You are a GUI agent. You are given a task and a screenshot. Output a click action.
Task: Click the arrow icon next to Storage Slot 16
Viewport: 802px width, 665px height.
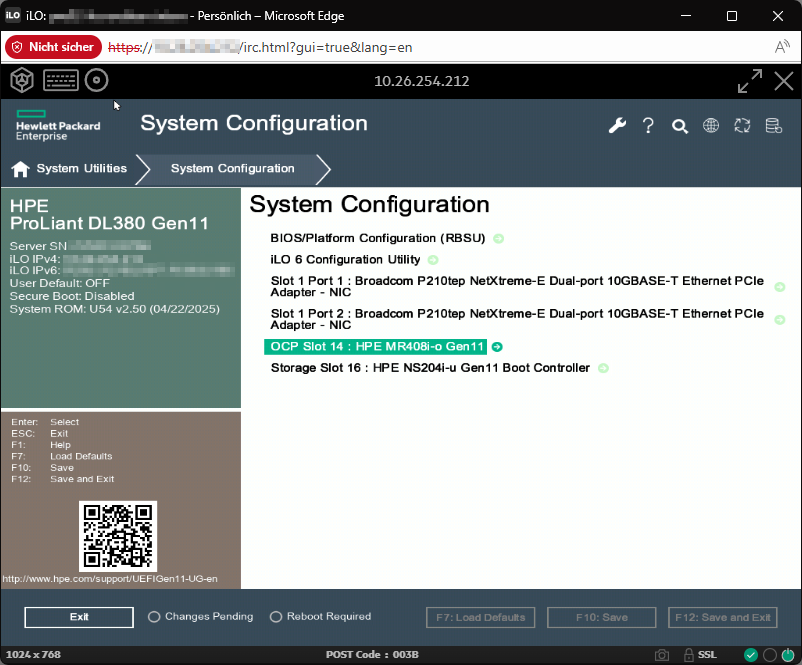pos(603,368)
